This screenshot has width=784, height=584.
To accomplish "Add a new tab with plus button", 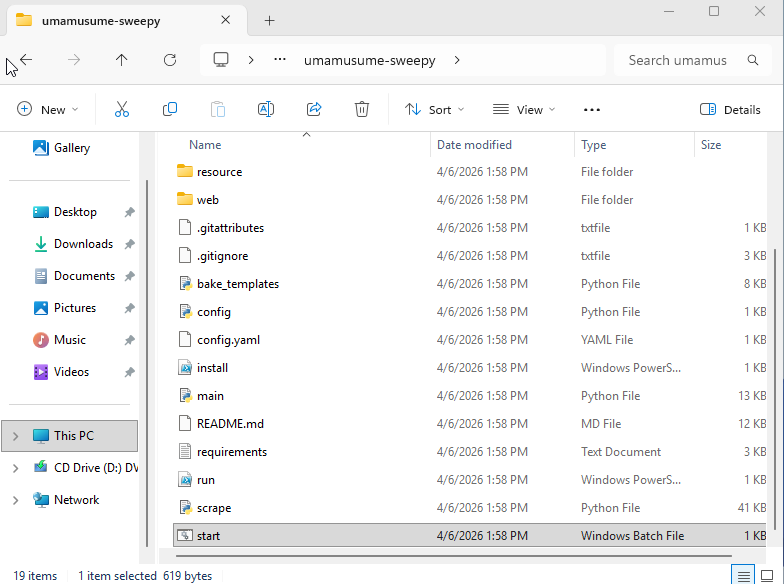I will [269, 20].
